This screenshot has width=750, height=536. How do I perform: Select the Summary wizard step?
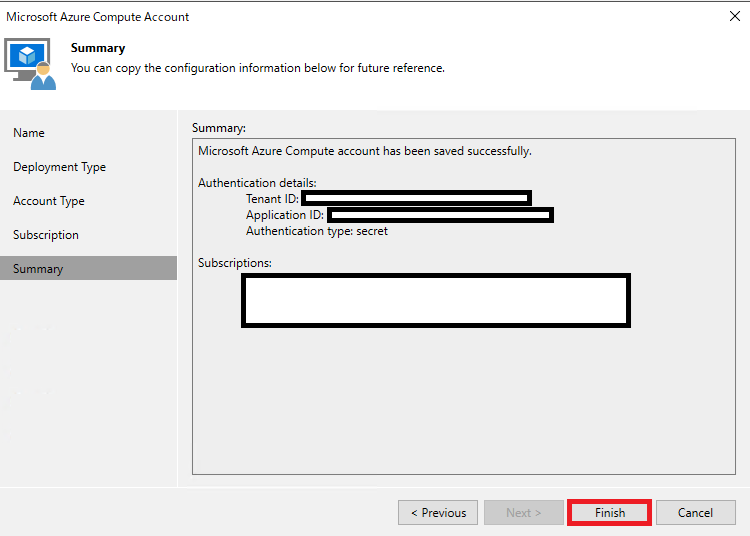click(88, 268)
